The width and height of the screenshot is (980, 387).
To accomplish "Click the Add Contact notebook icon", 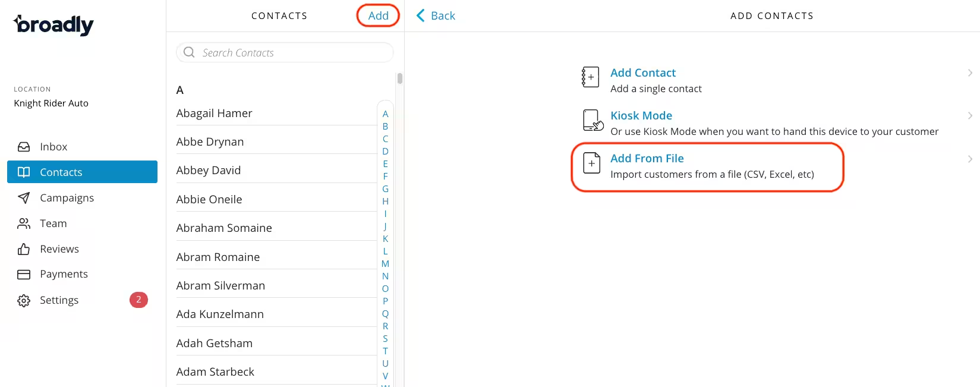I will tap(590, 77).
